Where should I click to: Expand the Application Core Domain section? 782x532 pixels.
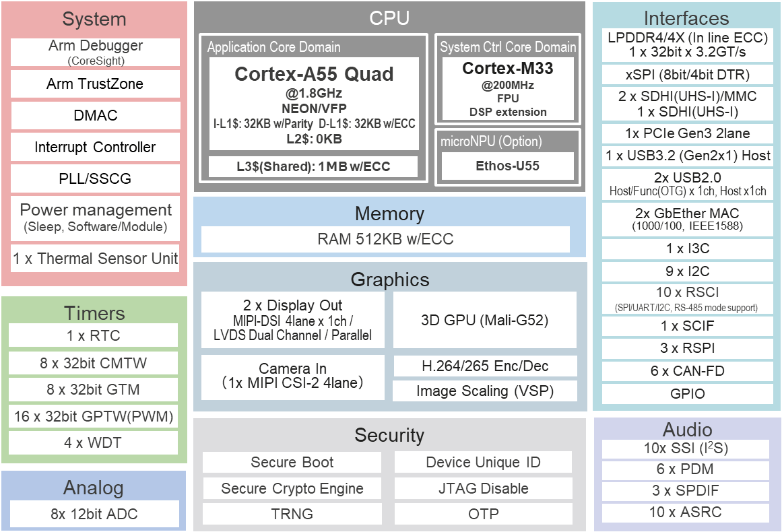click(269, 47)
